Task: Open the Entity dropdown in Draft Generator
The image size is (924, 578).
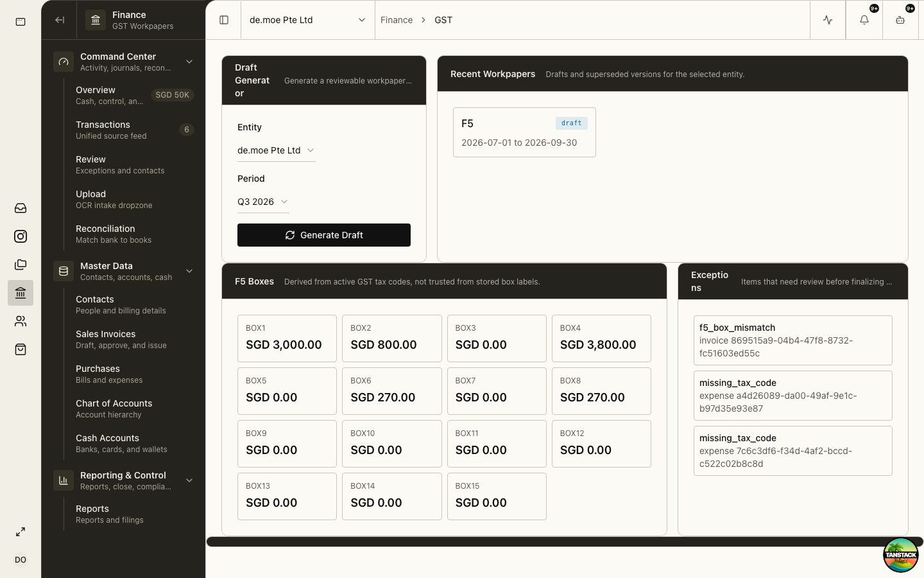Action: coord(276,150)
